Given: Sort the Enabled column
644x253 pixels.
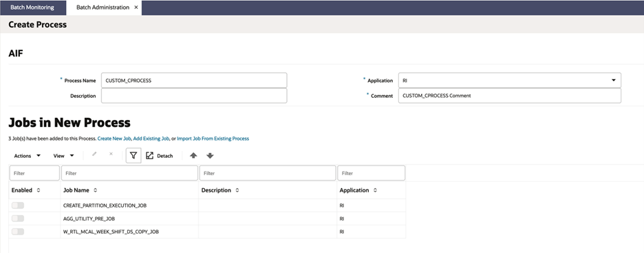Looking at the screenshot, I should [x=39, y=190].
